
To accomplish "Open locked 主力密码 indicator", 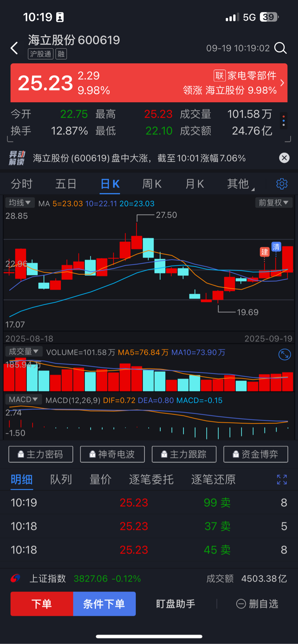I will click(x=41, y=454).
